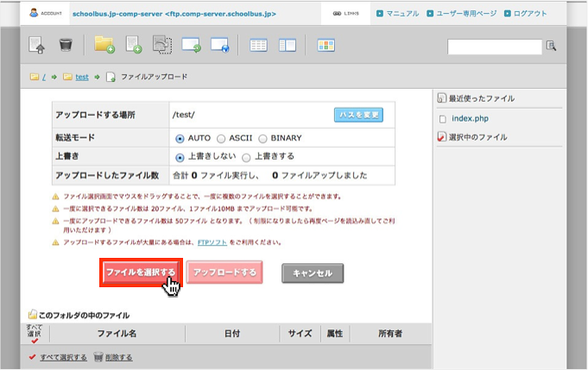
Task: Sort by 属性 column header
Action: click(x=334, y=333)
